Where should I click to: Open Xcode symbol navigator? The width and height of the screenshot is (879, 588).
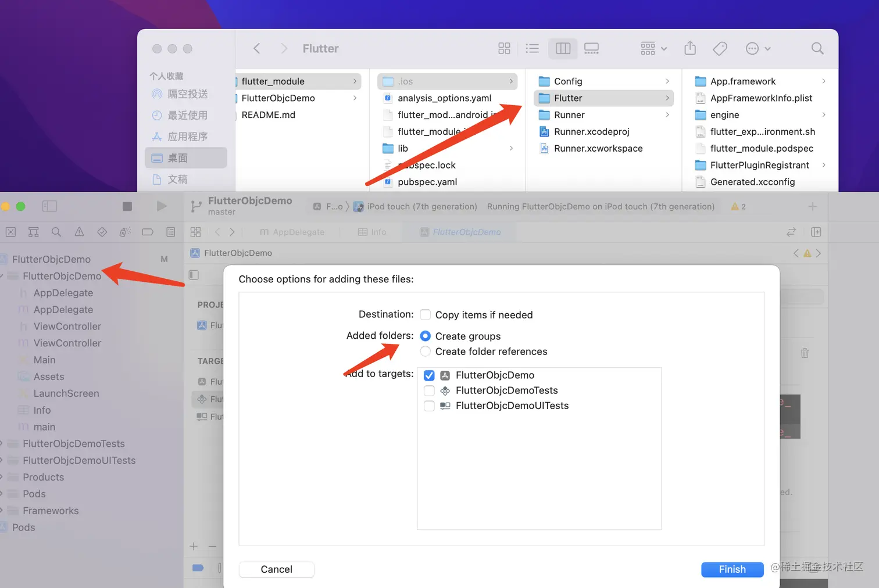pos(33,232)
